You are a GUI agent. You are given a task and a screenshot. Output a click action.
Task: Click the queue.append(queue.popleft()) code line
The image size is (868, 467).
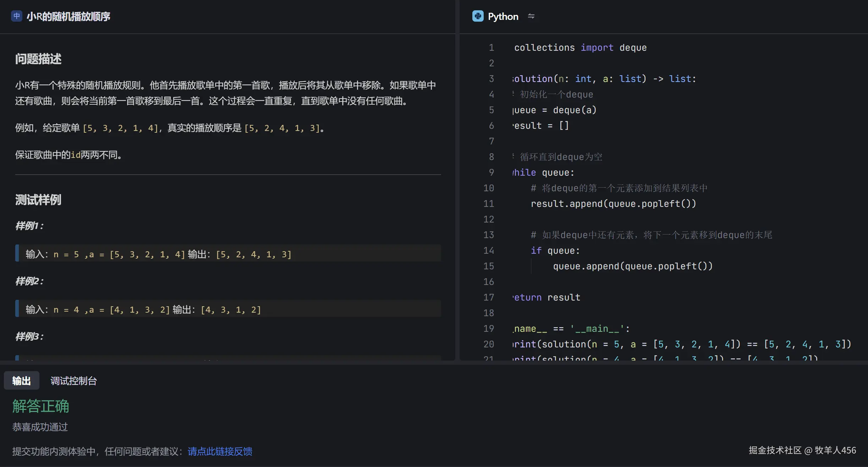tap(632, 266)
